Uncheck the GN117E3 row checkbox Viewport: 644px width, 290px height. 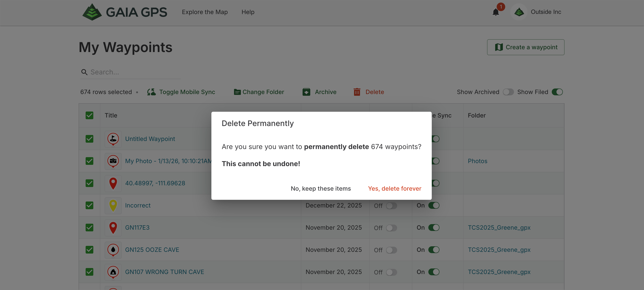pos(89,227)
